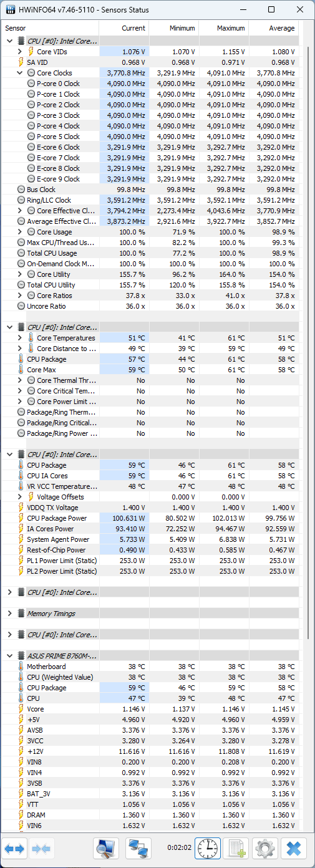The height and width of the screenshot is (868, 315).
Task: Click thermometer icon of CPU IA Cores
Action: coord(21,476)
